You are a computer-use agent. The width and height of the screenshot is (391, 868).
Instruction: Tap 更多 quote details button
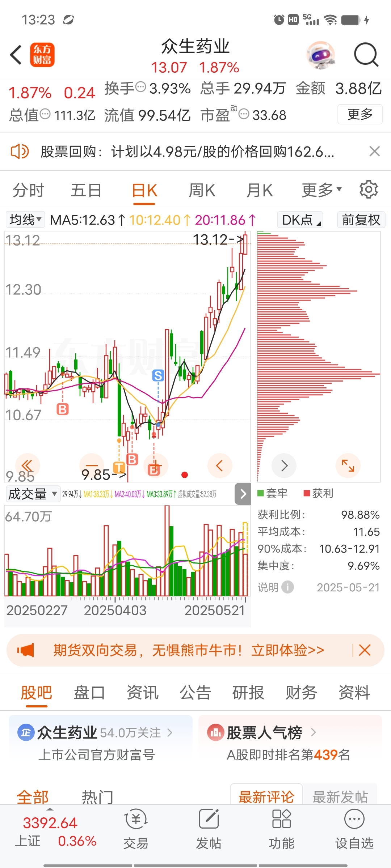(x=360, y=114)
